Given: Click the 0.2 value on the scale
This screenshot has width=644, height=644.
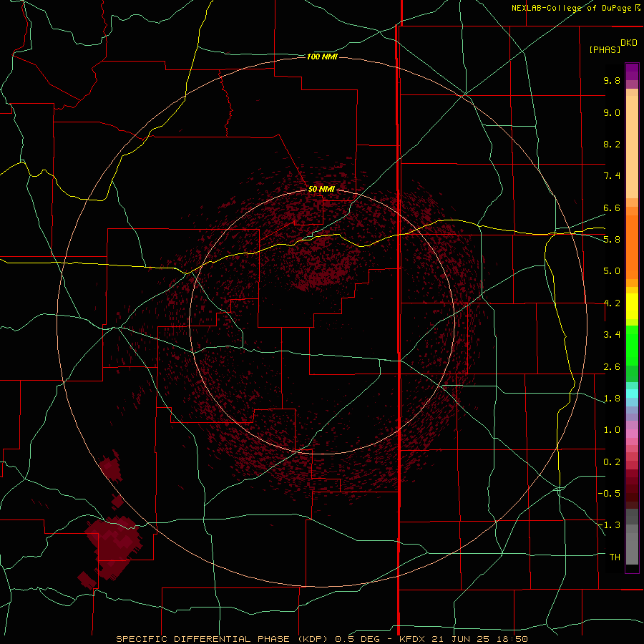Looking at the screenshot, I should pyautogui.click(x=612, y=462).
